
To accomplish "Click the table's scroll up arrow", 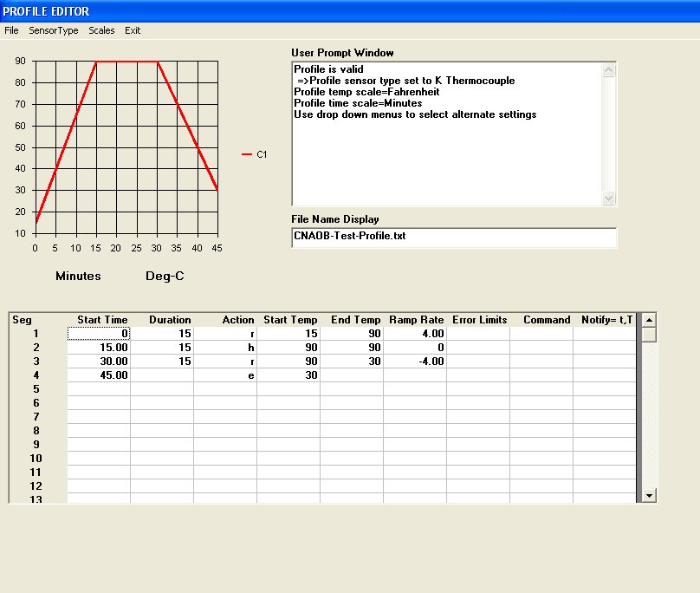I will (648, 320).
